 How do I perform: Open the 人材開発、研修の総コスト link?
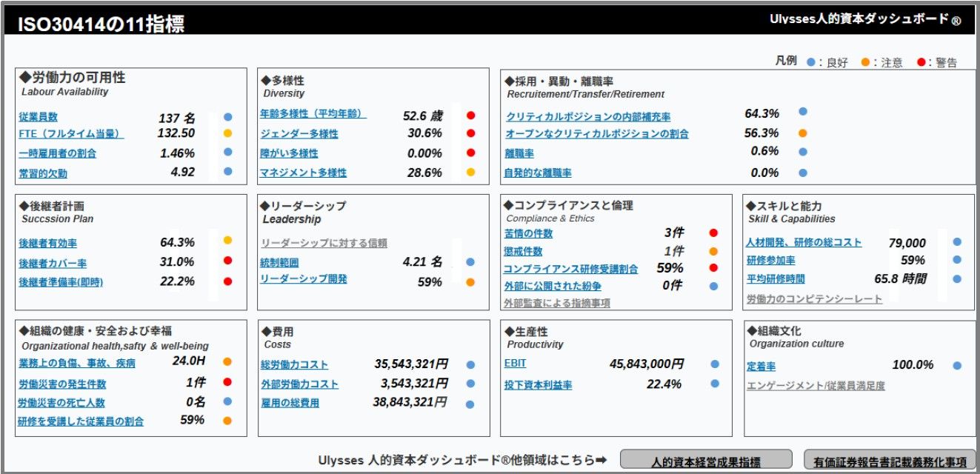pyautogui.click(x=804, y=242)
